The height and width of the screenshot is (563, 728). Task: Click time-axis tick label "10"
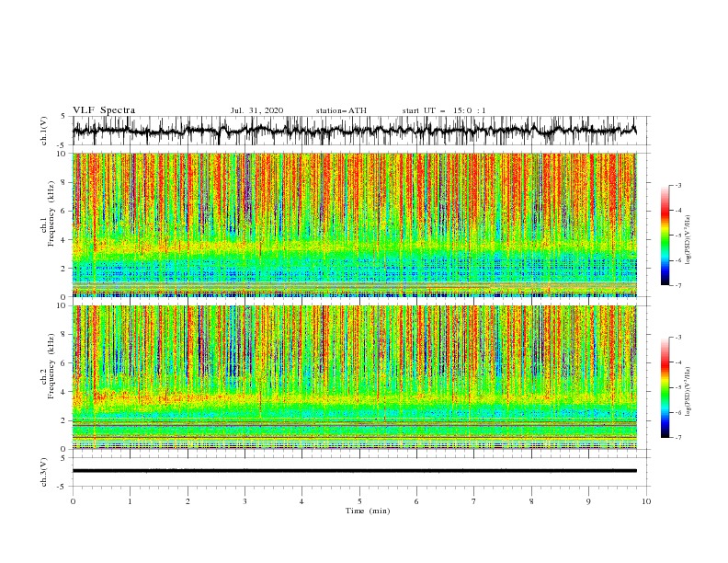point(646,501)
